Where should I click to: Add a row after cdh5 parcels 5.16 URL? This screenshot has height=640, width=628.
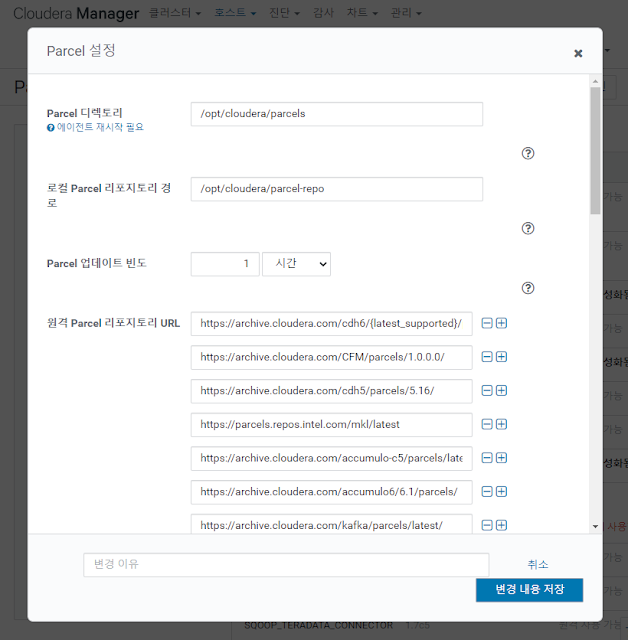502,391
